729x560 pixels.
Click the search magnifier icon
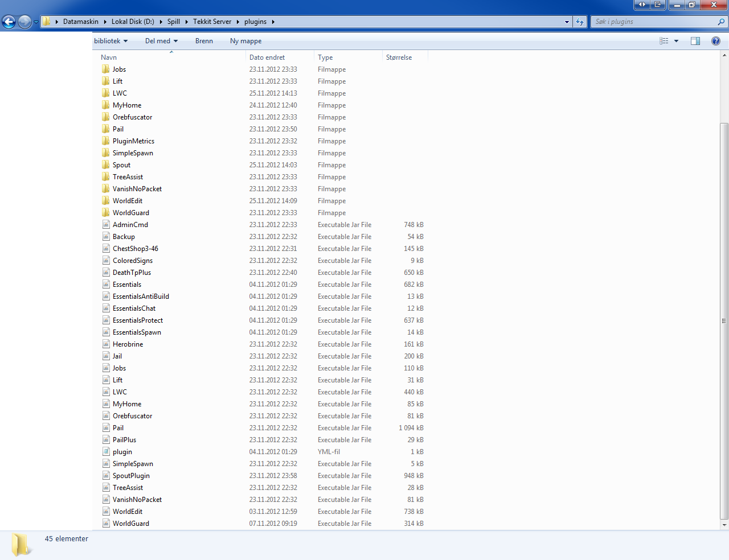click(x=722, y=22)
